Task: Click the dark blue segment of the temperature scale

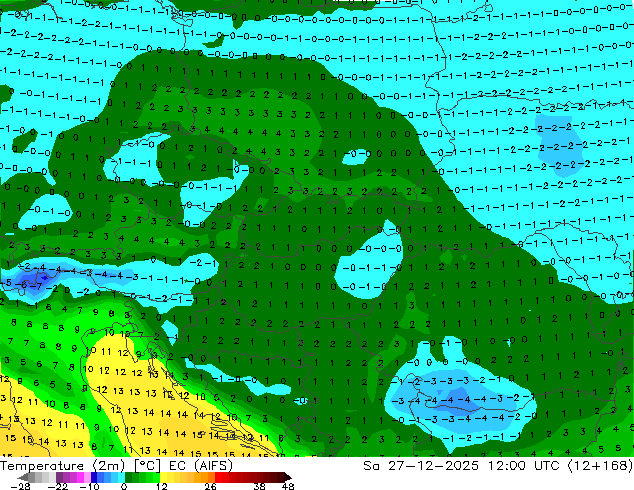Action: 94,477
